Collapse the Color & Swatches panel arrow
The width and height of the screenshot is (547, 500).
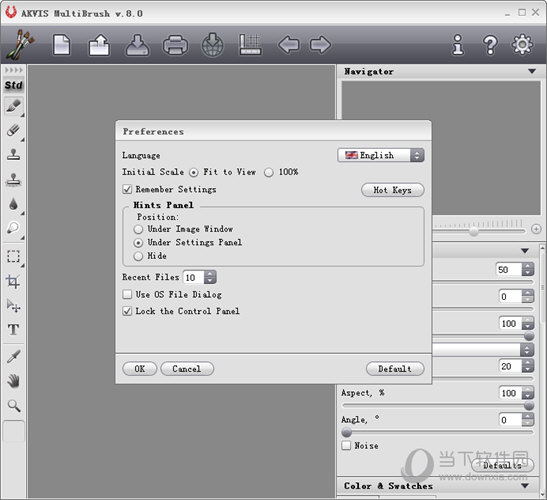coord(525,486)
